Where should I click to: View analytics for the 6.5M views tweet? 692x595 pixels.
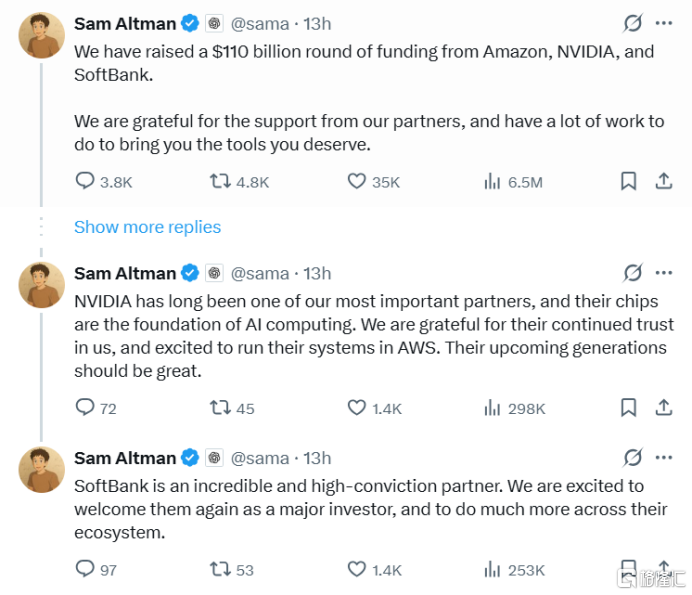[492, 181]
